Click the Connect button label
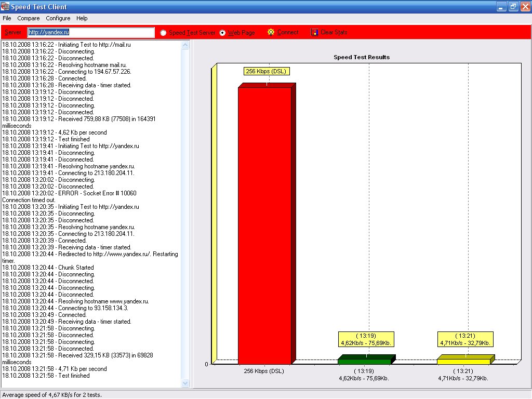Screen dimensions: 532x399 pyautogui.click(x=288, y=32)
